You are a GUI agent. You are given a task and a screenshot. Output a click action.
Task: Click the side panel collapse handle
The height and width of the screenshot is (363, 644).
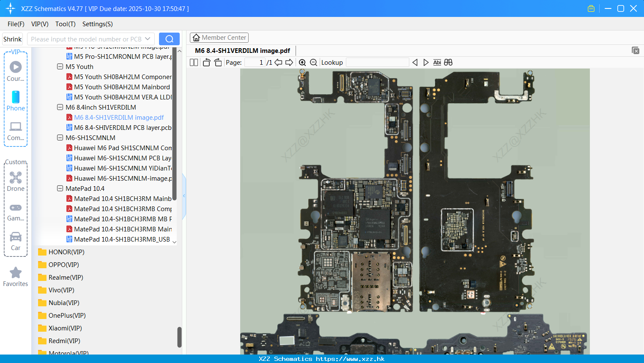(184, 196)
